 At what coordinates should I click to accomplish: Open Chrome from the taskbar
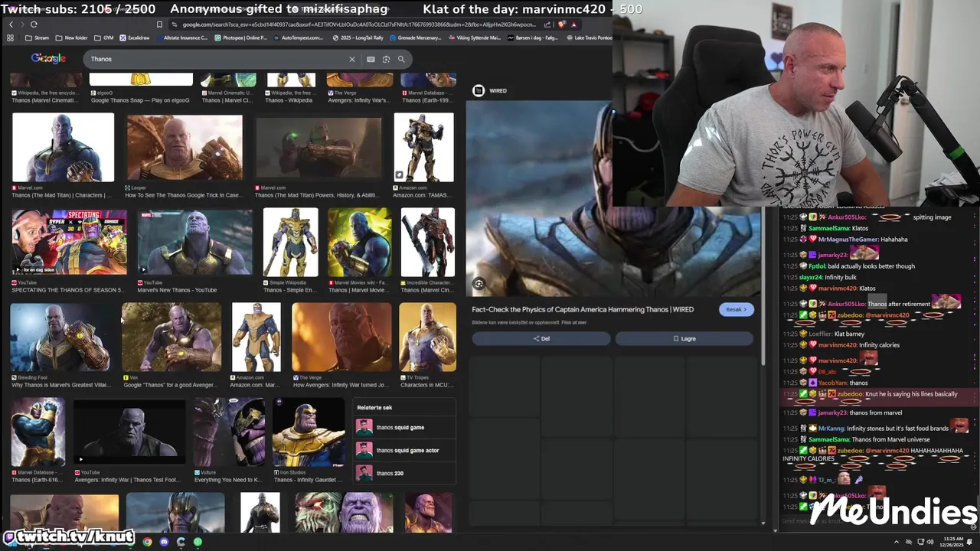click(147, 542)
